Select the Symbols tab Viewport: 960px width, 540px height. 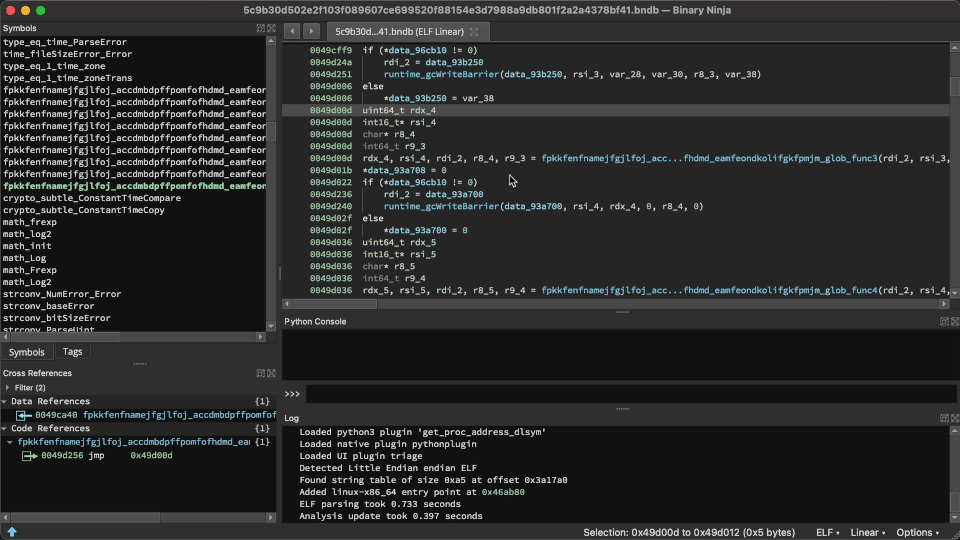(26, 352)
